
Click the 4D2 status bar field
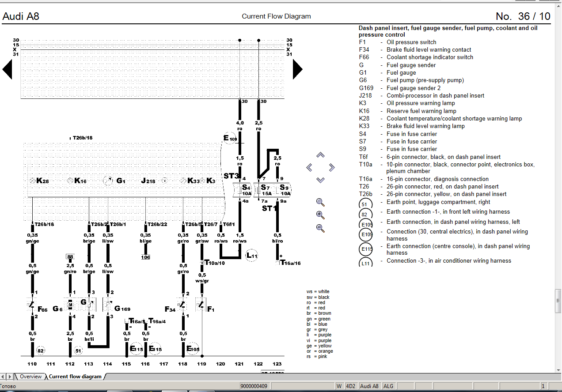point(351,386)
